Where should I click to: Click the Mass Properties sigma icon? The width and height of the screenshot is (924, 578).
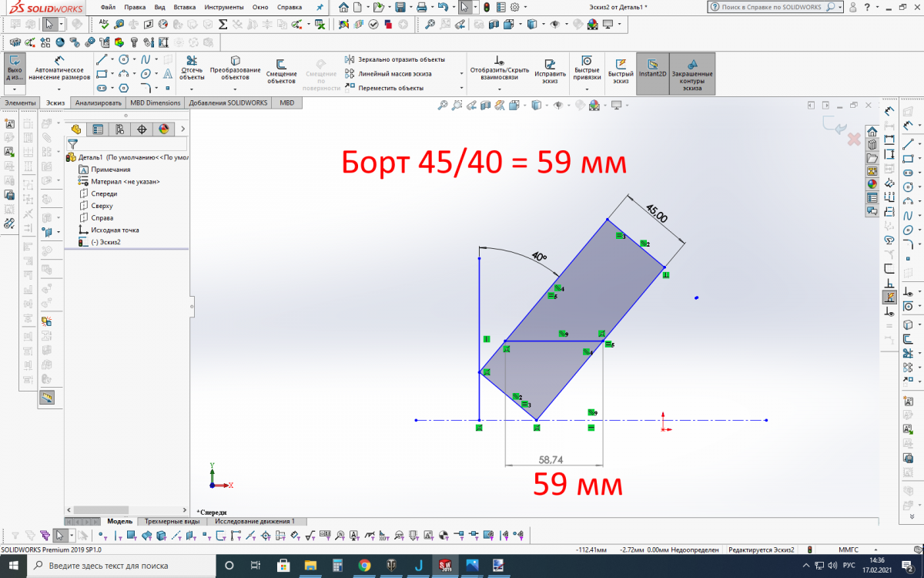(x=223, y=24)
